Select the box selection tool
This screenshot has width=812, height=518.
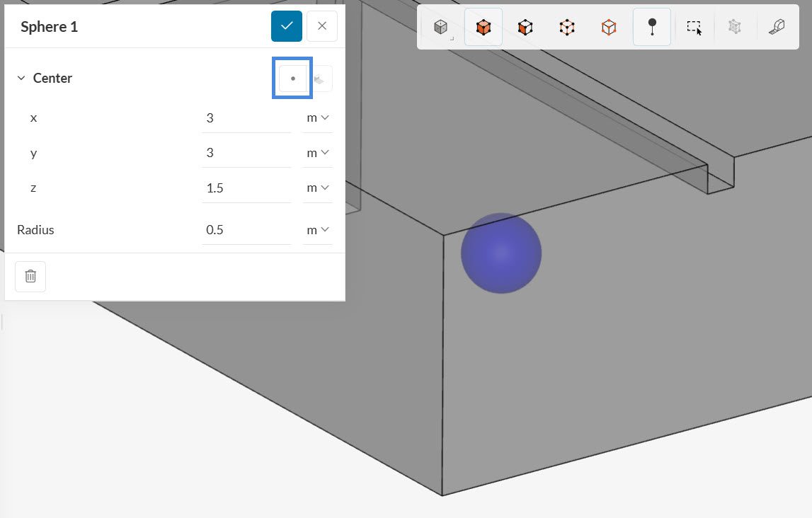[694, 28]
